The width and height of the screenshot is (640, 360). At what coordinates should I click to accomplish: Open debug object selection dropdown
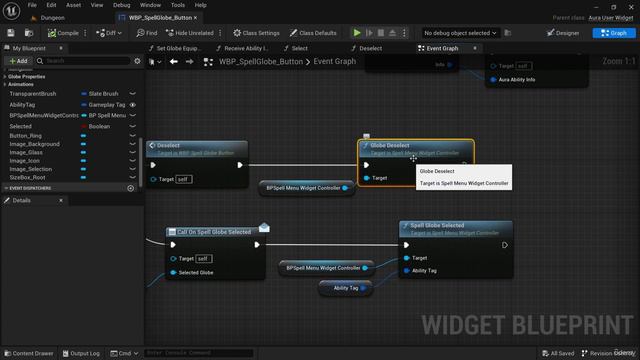[x=460, y=33]
